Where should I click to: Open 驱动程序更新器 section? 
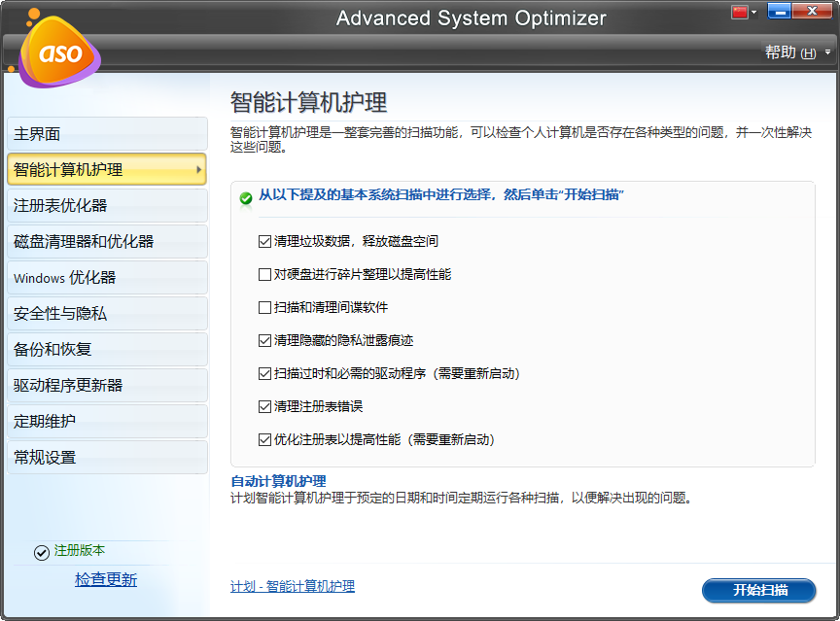tap(107, 385)
